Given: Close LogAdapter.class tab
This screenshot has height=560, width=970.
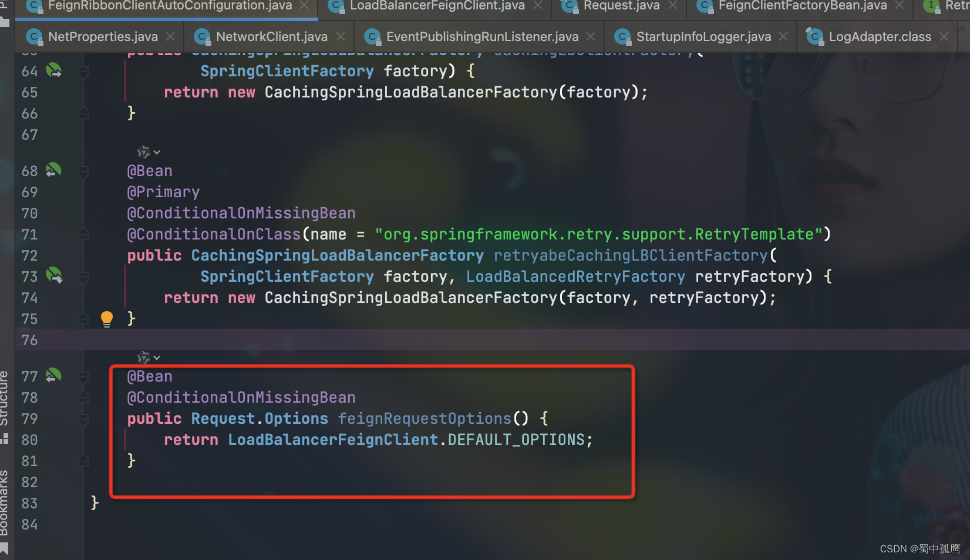Looking at the screenshot, I should [x=944, y=36].
